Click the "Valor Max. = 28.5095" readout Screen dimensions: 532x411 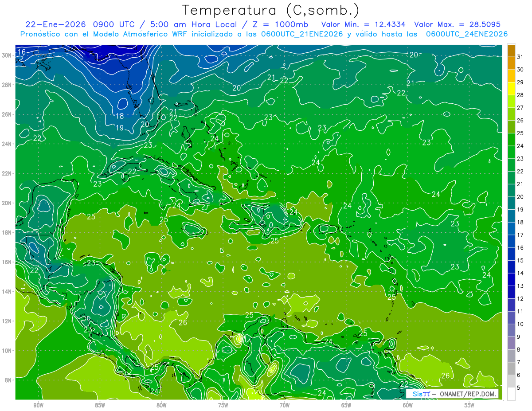click(x=457, y=24)
